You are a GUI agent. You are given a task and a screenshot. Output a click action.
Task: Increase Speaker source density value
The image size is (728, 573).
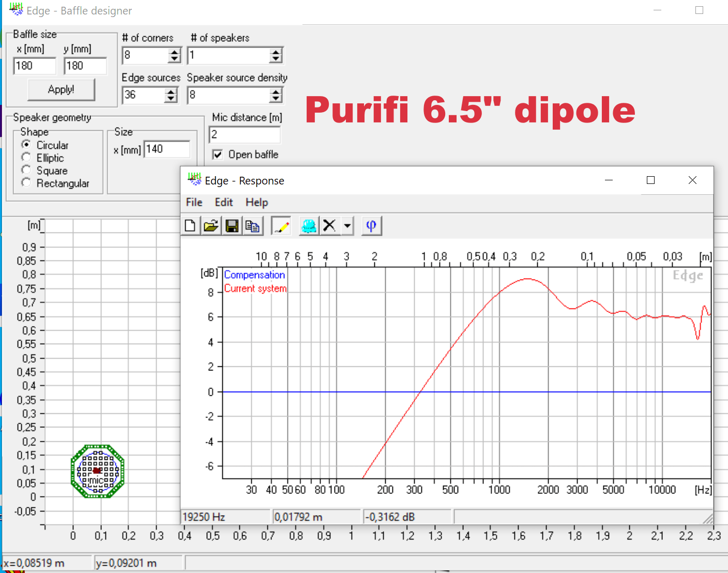[x=276, y=91]
